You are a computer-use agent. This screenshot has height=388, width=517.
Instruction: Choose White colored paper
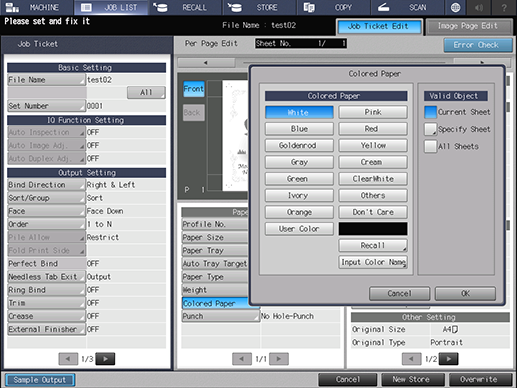[x=299, y=112]
